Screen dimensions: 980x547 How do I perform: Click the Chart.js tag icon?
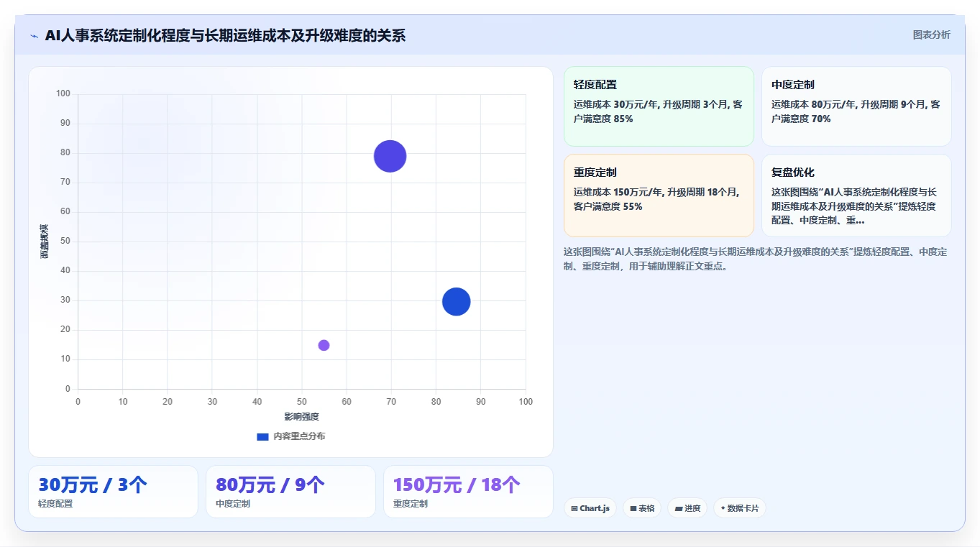574,508
